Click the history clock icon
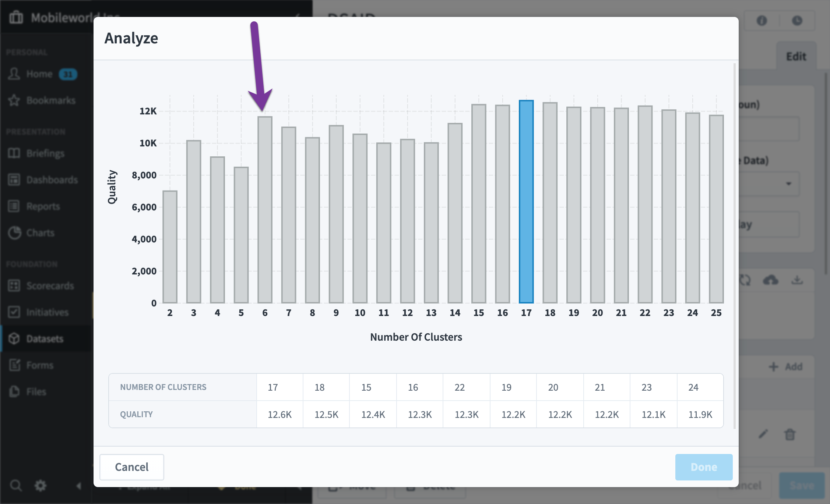The height and width of the screenshot is (504, 830). 797,21
